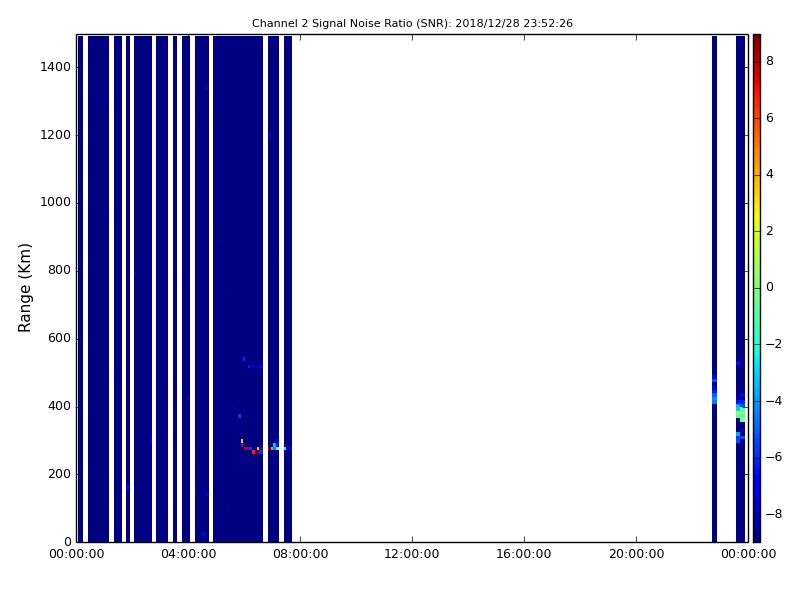Image resolution: width=800 pixels, height=600 pixels.
Task: Click the green echo patch near 400 km at 23:45
Action: pyautogui.click(x=741, y=413)
